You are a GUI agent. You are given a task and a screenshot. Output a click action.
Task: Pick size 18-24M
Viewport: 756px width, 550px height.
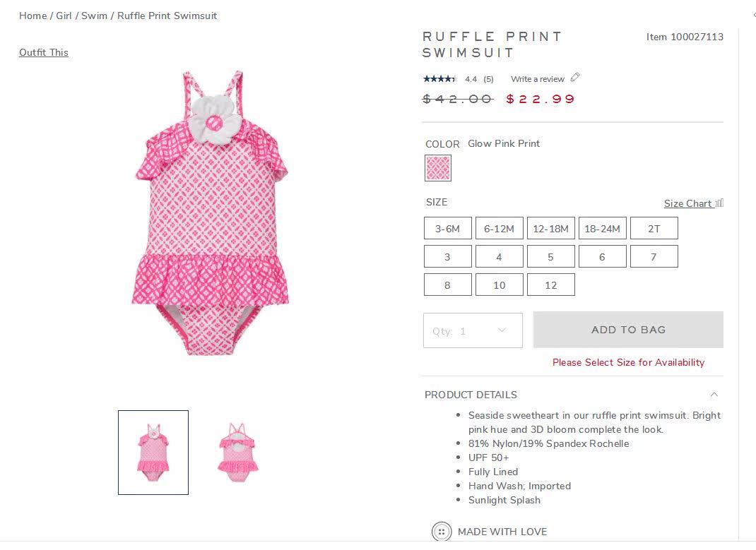602,229
